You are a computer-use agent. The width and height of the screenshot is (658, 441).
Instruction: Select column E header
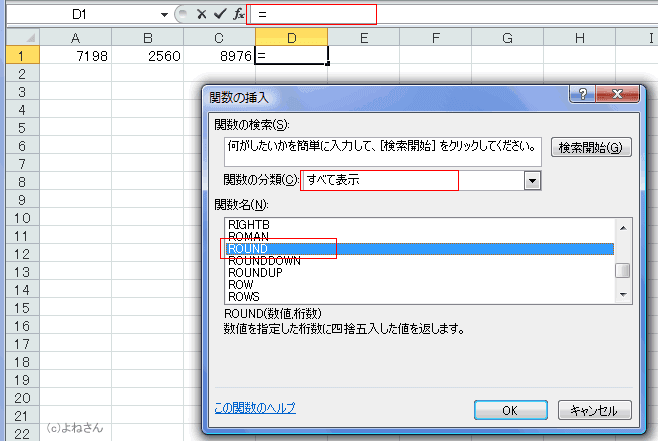click(x=364, y=38)
